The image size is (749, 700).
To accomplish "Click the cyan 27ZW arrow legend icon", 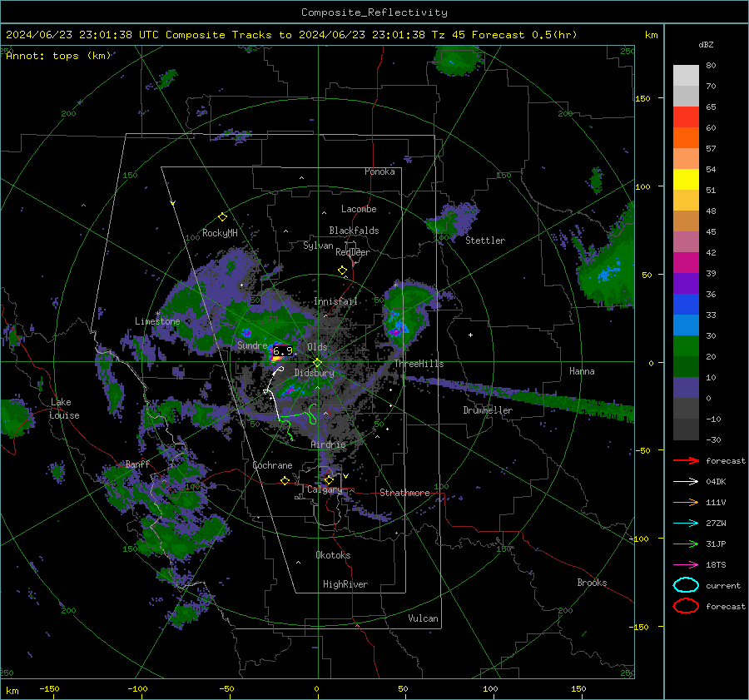I will click(x=686, y=524).
